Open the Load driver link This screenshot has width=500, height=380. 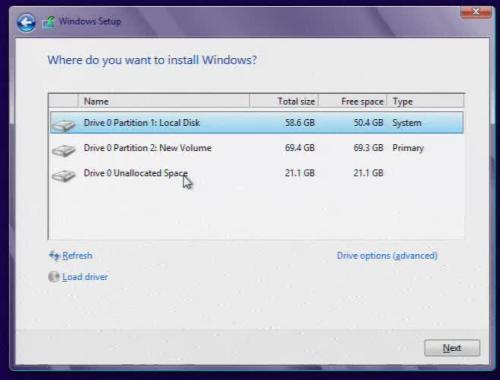[x=85, y=277]
